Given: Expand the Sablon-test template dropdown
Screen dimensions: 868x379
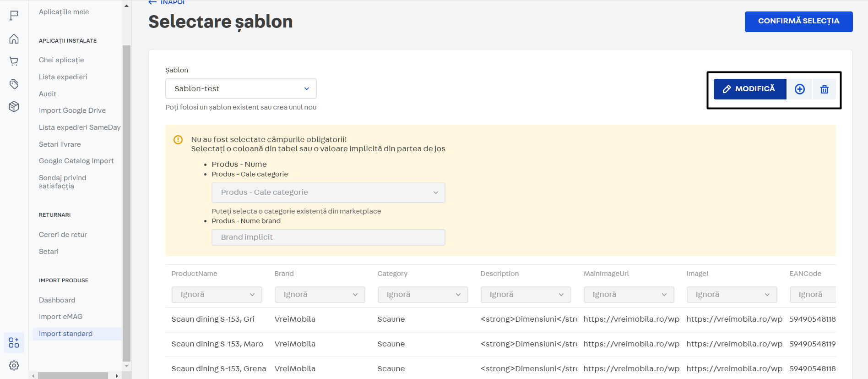Looking at the screenshot, I should (x=241, y=89).
